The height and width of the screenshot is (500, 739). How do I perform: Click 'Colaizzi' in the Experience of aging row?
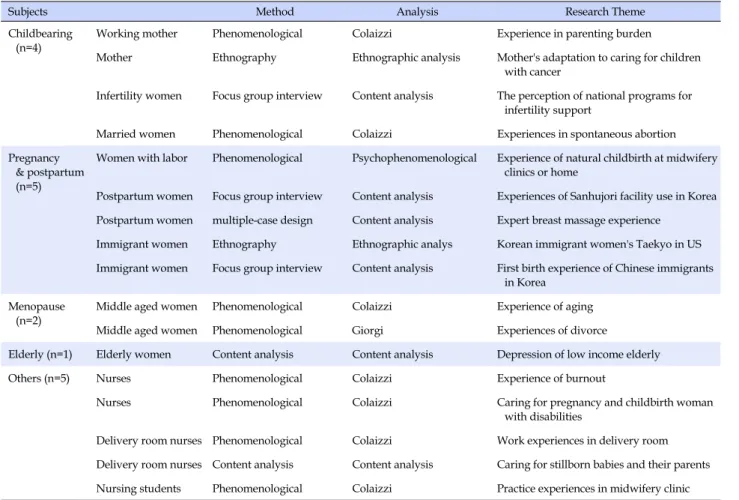click(372, 306)
